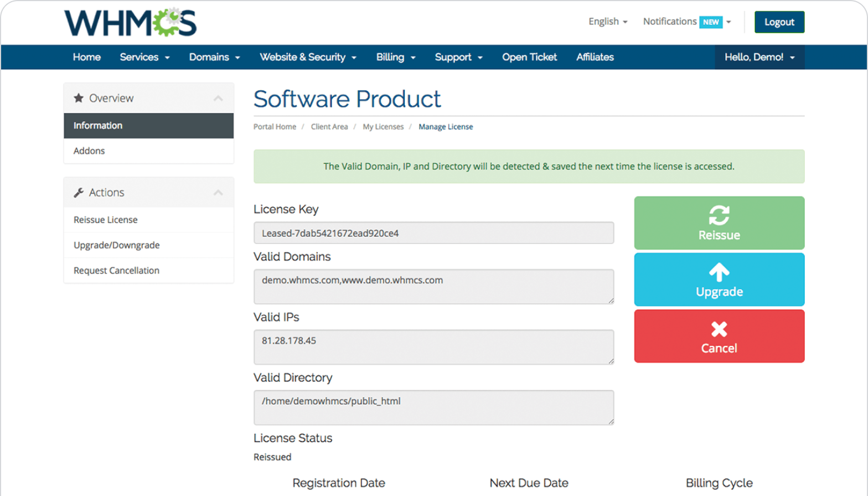Follow the My Licenses breadcrumb
This screenshot has height=496, width=868.
pos(383,127)
